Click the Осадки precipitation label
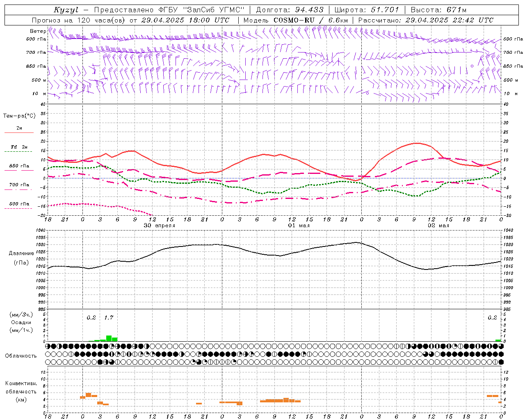The height and width of the screenshot is (420, 525). tap(21, 322)
